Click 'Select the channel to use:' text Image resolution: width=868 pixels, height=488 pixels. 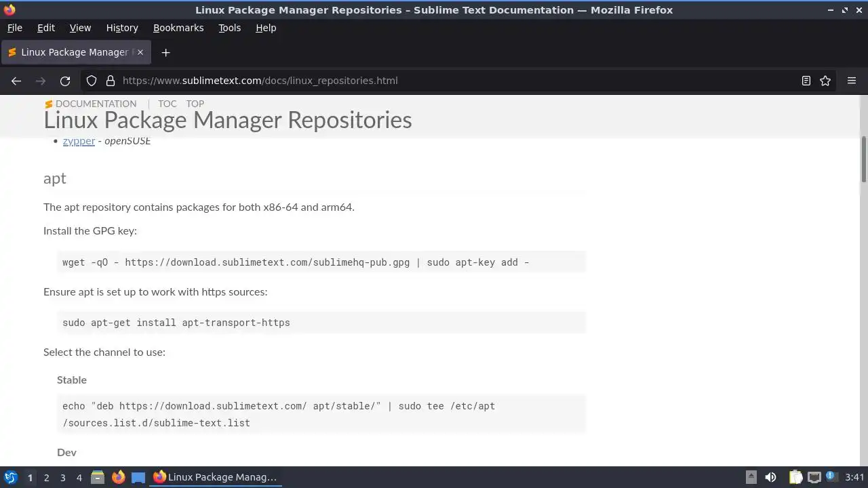(x=104, y=352)
